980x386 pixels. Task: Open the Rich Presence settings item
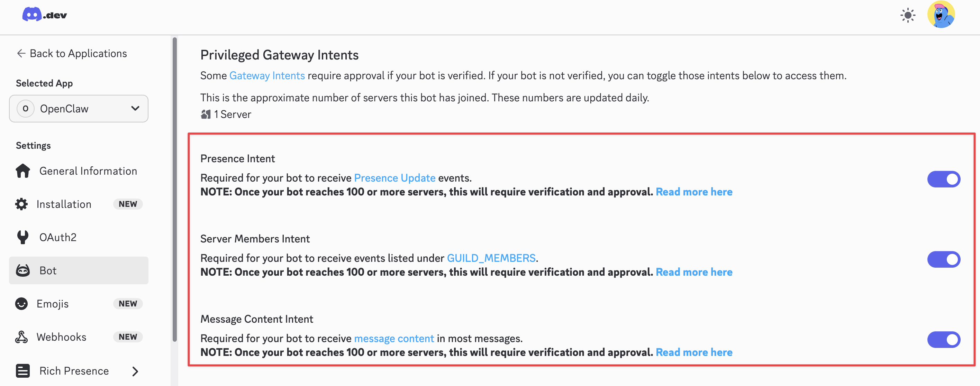coord(79,371)
